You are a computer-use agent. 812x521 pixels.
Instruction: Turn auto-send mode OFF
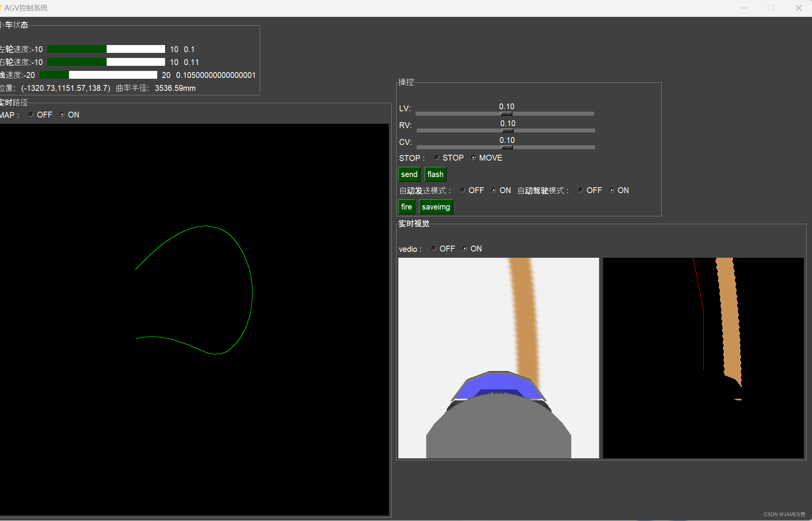pyautogui.click(x=463, y=190)
